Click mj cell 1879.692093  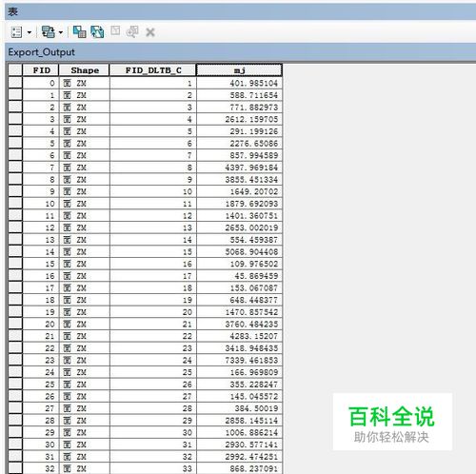click(x=239, y=204)
